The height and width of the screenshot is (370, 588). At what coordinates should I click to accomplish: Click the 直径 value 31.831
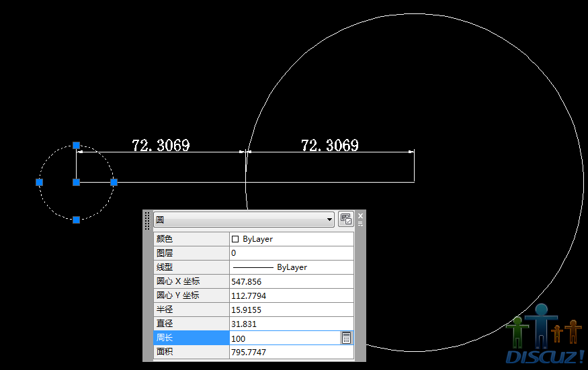292,324
